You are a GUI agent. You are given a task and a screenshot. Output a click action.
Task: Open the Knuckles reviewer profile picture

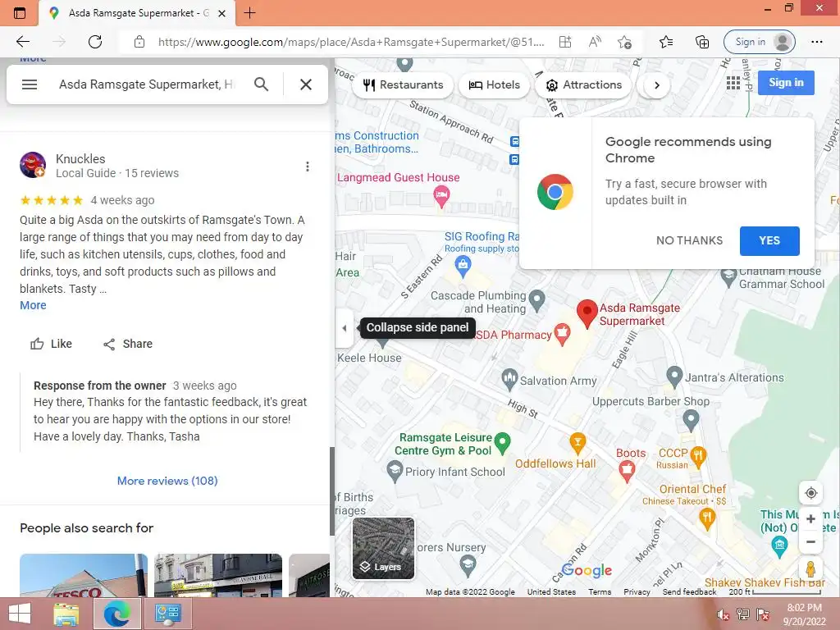33,165
